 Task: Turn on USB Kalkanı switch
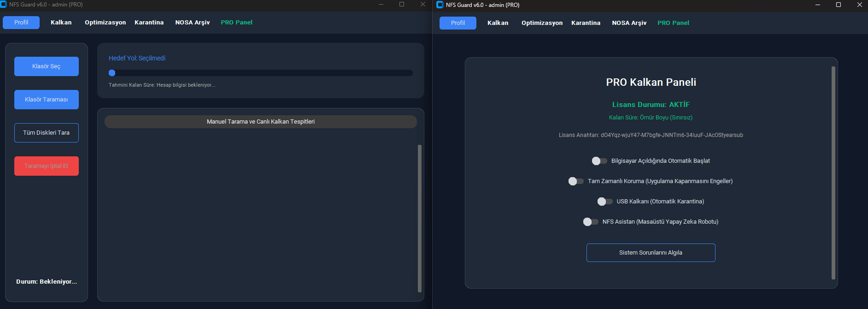pyautogui.click(x=605, y=202)
